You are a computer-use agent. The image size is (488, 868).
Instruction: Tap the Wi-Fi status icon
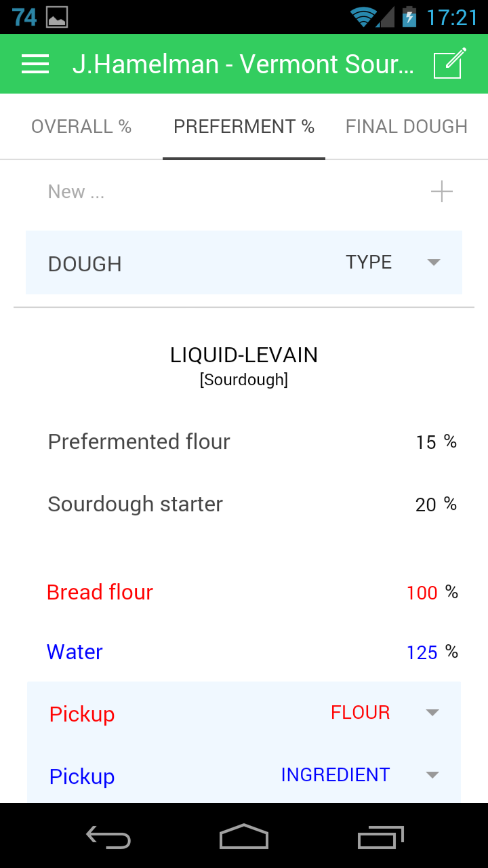364,16
